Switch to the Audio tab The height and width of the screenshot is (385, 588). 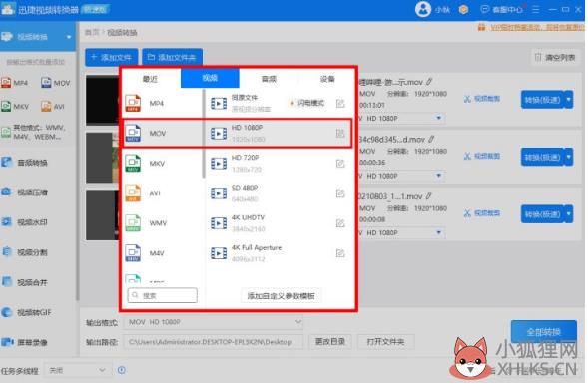pos(269,79)
